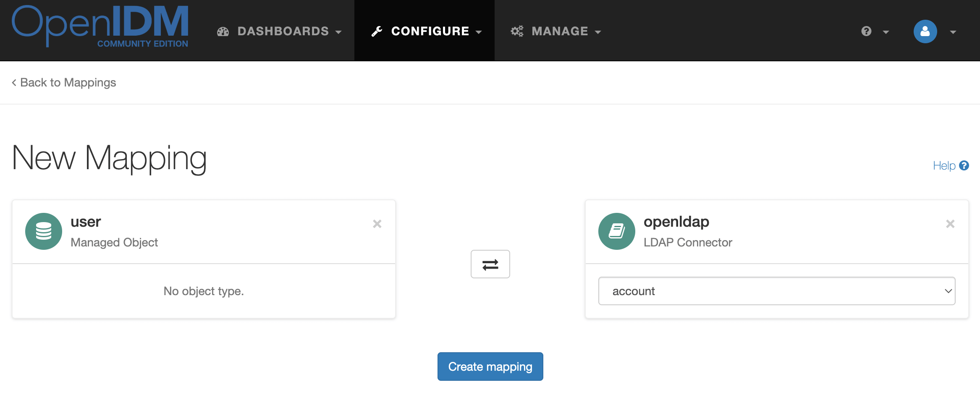Click the 'LDAP Connector' label
This screenshot has width=980, height=398.
(688, 242)
